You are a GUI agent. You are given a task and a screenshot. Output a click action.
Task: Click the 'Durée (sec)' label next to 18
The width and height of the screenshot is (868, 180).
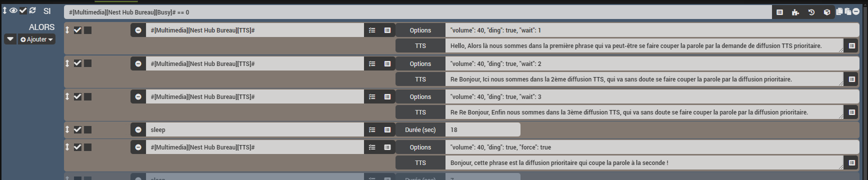pos(420,129)
